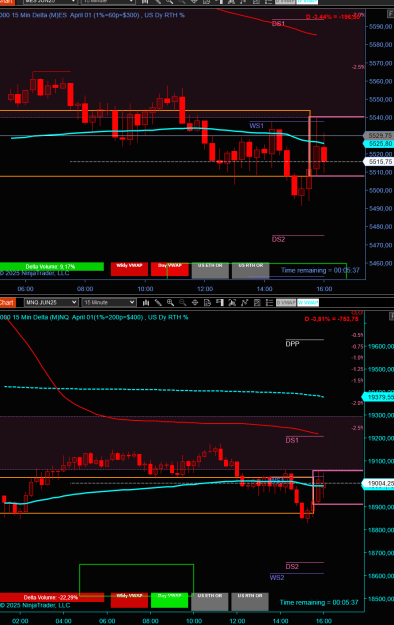Screen dimensions: 394x625
Task: Click zoom out magnifier in MNQ chart toolbar
Action: [x=183, y=303]
